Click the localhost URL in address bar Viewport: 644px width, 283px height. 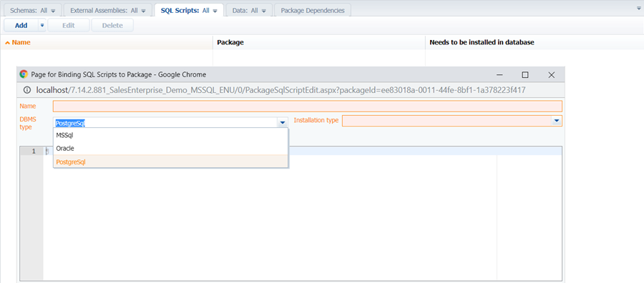coord(281,90)
